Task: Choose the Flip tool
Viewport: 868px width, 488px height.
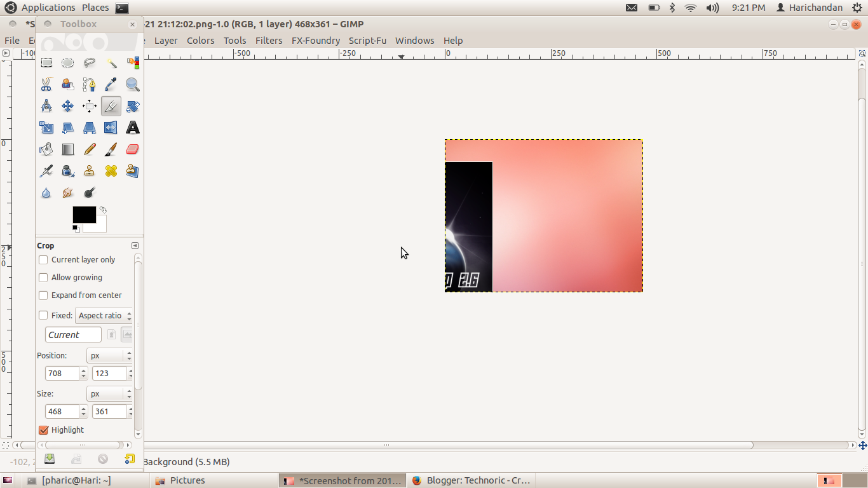Action: 111,128
